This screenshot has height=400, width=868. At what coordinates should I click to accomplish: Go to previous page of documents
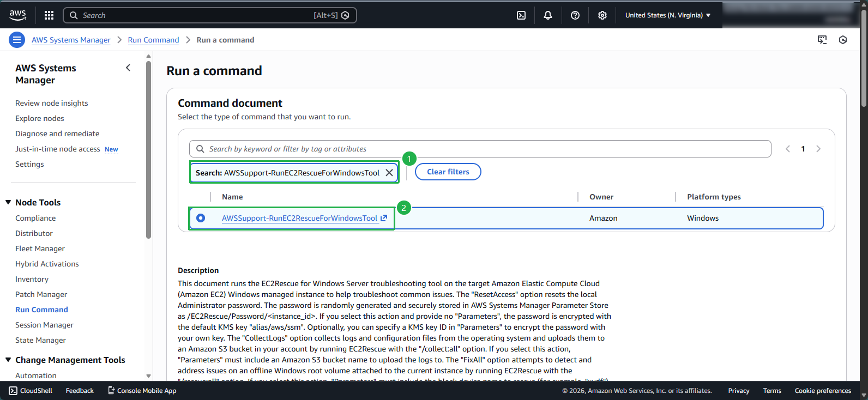pos(787,149)
